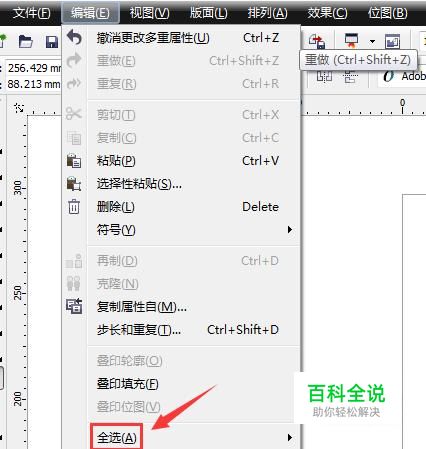This screenshot has width=426, height=449.
Task: Click the ruler origin corner icon
Action: tap(19, 108)
